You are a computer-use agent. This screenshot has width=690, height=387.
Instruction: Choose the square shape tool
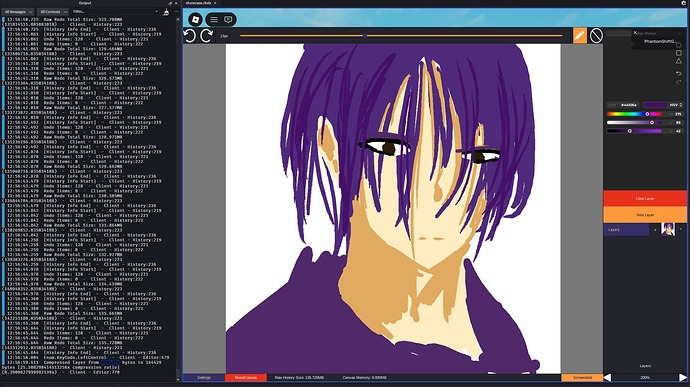click(x=679, y=53)
